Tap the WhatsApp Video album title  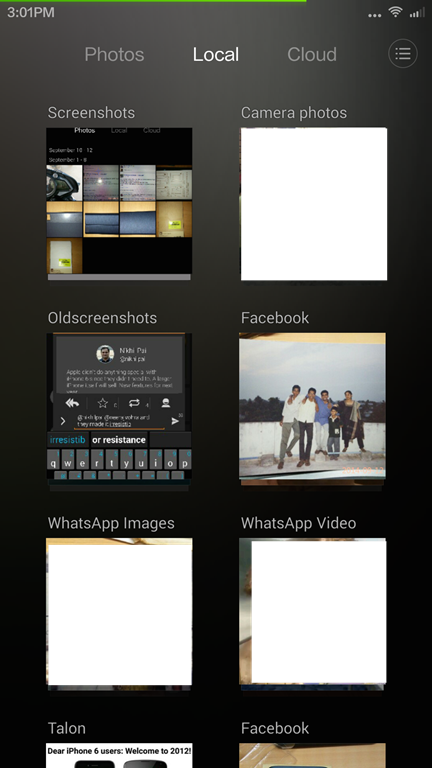click(x=298, y=523)
